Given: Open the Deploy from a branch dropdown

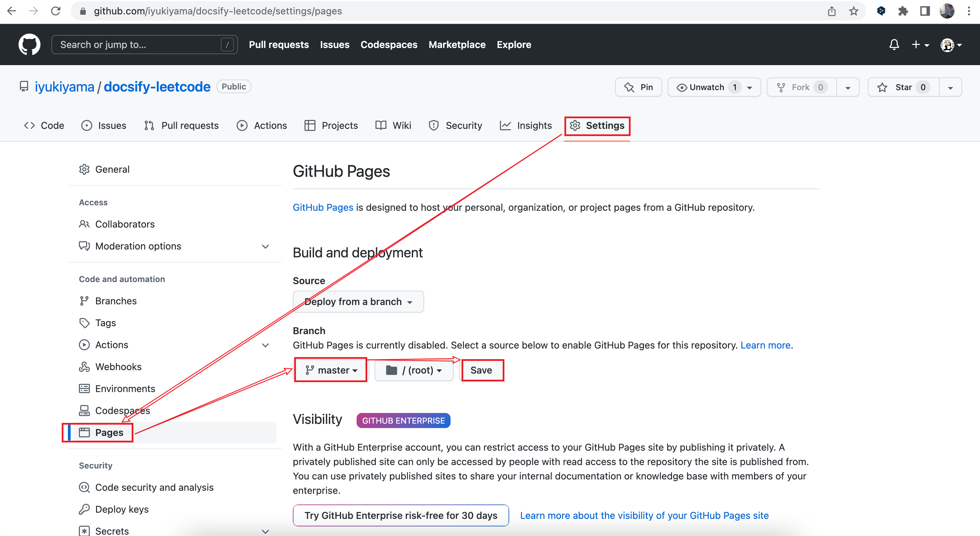Looking at the screenshot, I should 358,302.
